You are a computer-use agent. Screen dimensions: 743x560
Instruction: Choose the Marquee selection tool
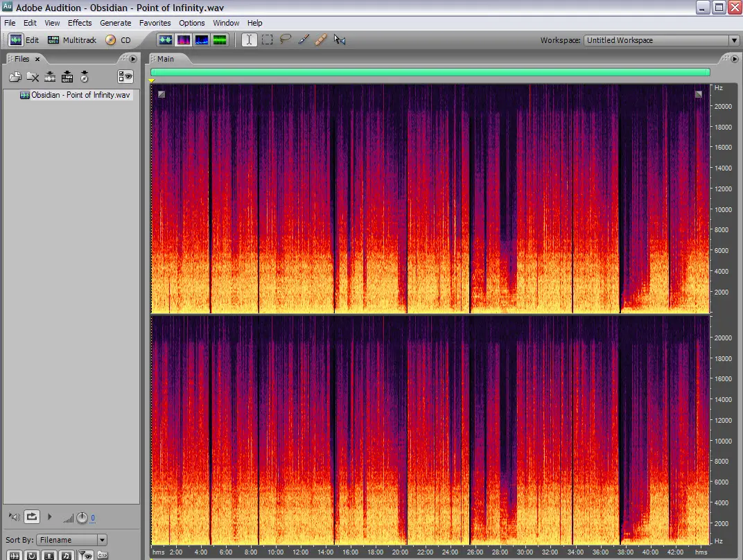(x=267, y=40)
